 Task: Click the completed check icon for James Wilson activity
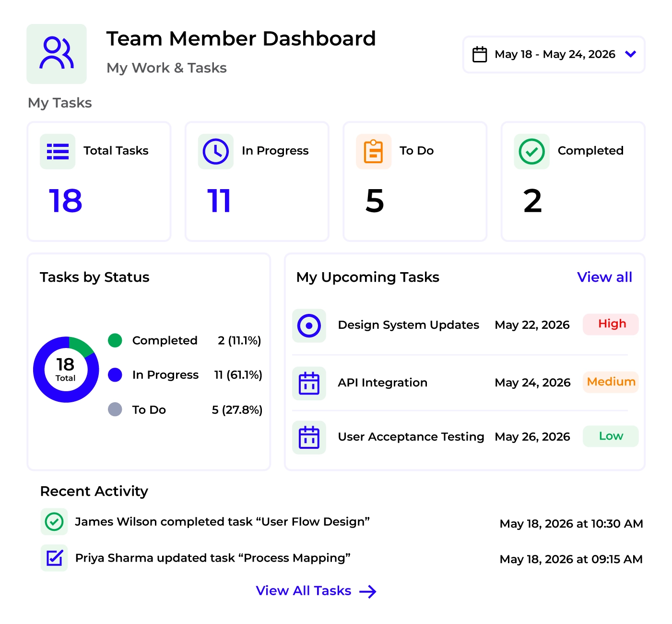(x=54, y=522)
